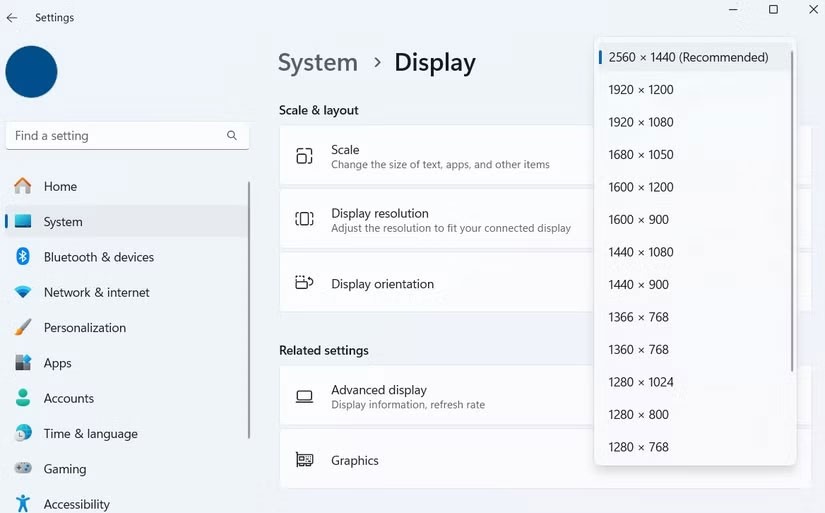Viewport: 825px width, 513px height.
Task: Click the user profile avatar circle
Action: point(31,72)
